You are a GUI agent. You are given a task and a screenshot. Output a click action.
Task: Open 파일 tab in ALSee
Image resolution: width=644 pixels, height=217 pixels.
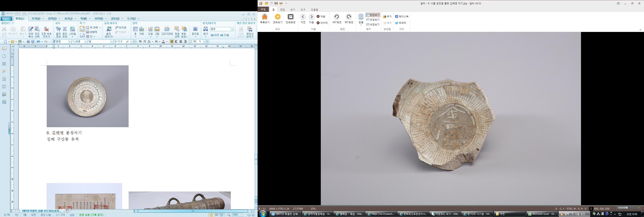tap(263, 9)
